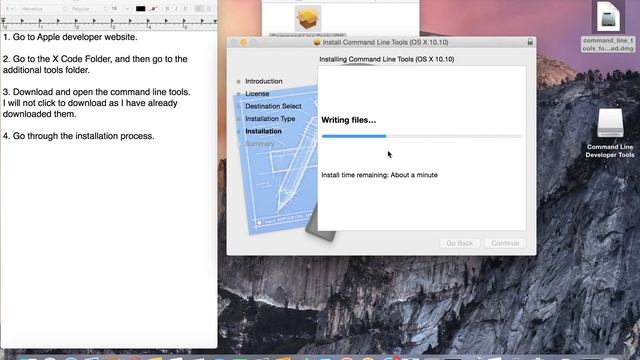The image size is (640, 360).
Task: Click the installation progress bar
Action: (x=422, y=136)
